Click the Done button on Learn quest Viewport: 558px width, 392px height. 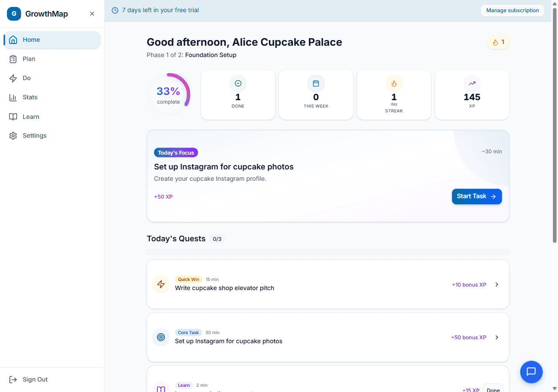[x=493, y=389]
